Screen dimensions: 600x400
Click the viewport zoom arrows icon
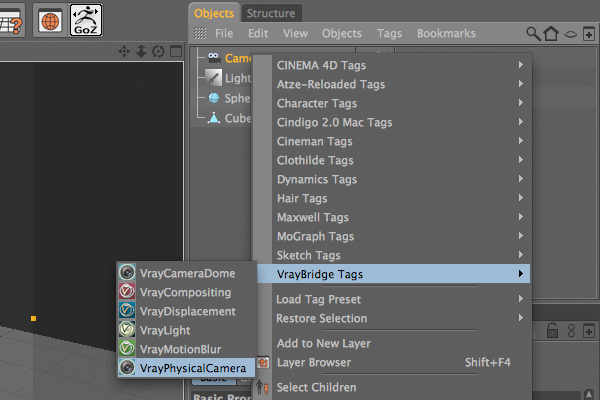pyautogui.click(x=141, y=51)
